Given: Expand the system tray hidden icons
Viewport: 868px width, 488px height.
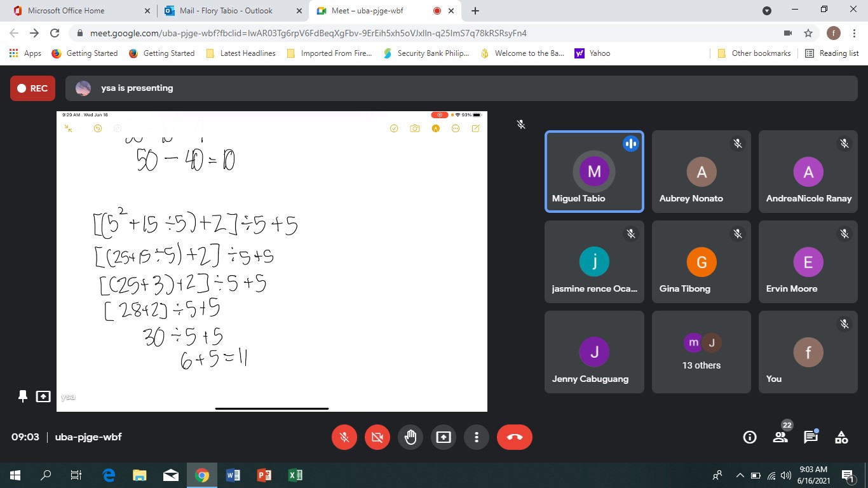Looking at the screenshot, I should (x=740, y=475).
